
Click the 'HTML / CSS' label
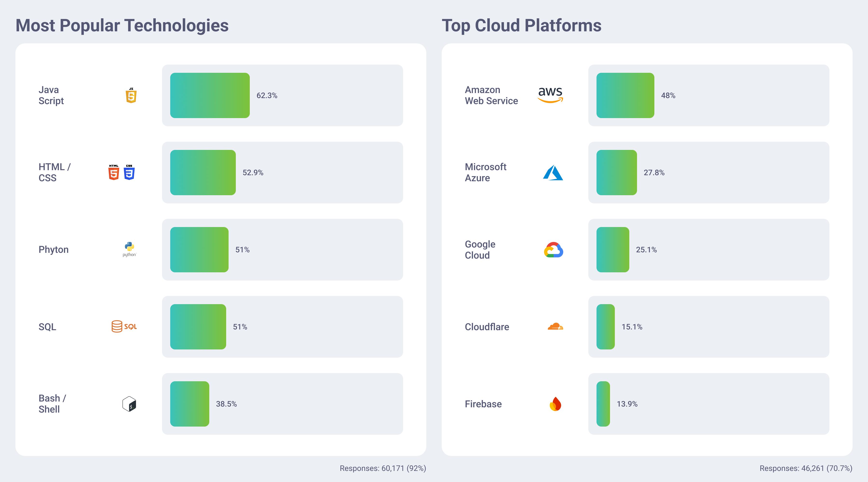54,173
